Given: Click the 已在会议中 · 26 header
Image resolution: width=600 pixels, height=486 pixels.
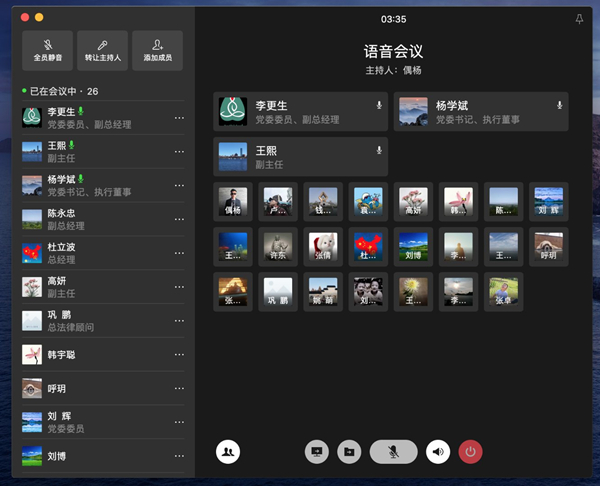Looking at the screenshot, I should [x=60, y=91].
